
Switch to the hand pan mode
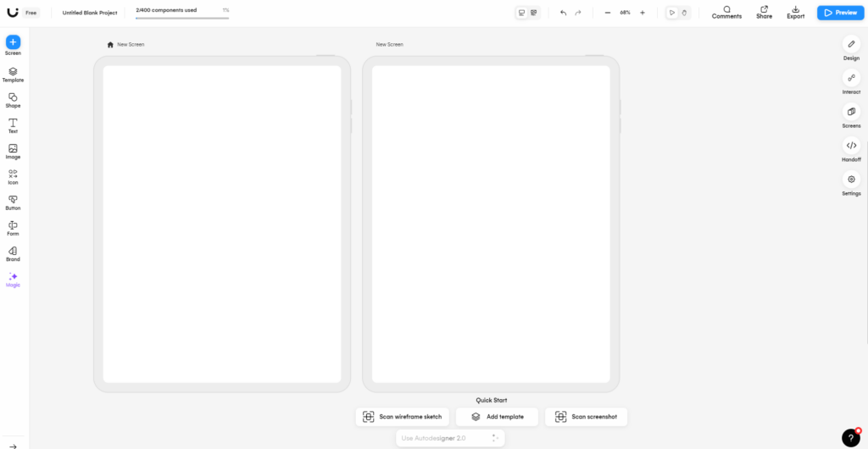(x=684, y=13)
